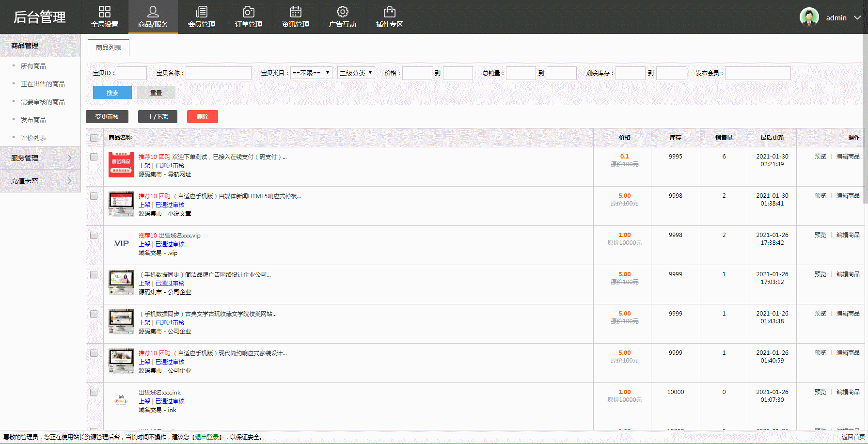
Task: Open thumbnail of 简洁品牌广告网络设计 product
Action: 121,283
